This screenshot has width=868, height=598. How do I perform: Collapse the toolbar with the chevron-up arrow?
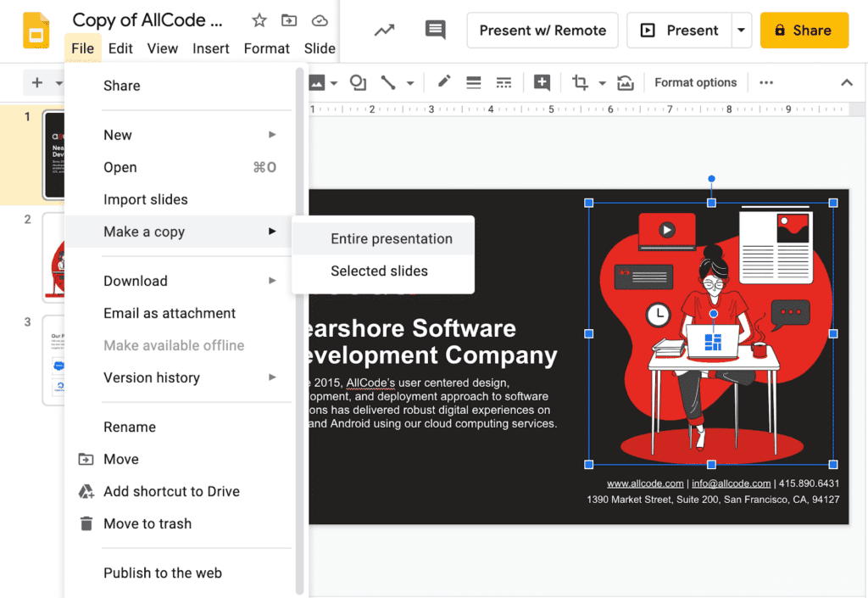[846, 82]
